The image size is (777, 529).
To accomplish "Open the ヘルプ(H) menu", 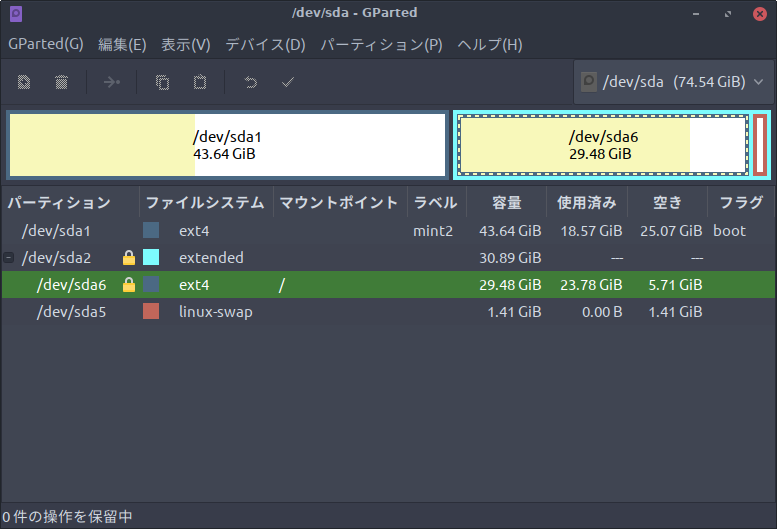I will pos(490,45).
